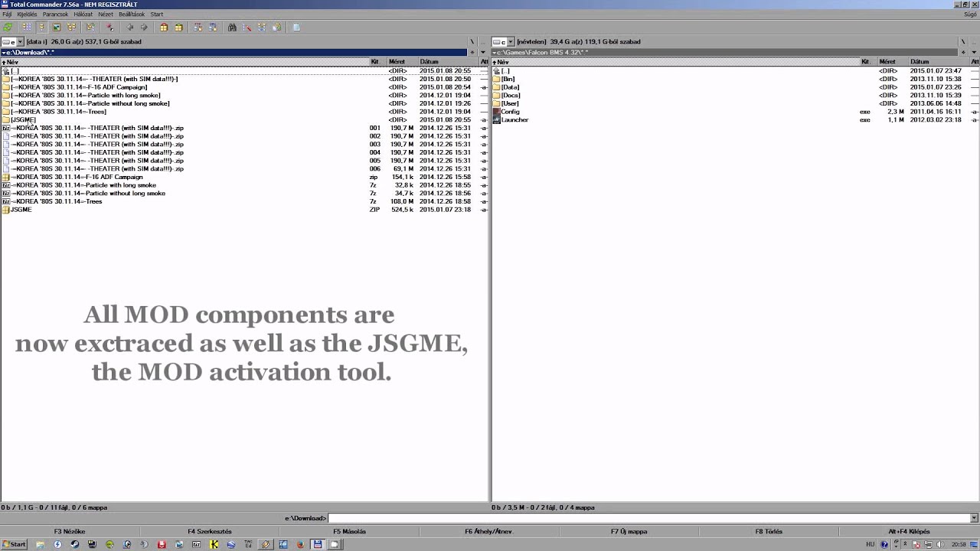The image size is (980, 551).
Task: Select the Trees 7z archive file
Action: point(56,201)
